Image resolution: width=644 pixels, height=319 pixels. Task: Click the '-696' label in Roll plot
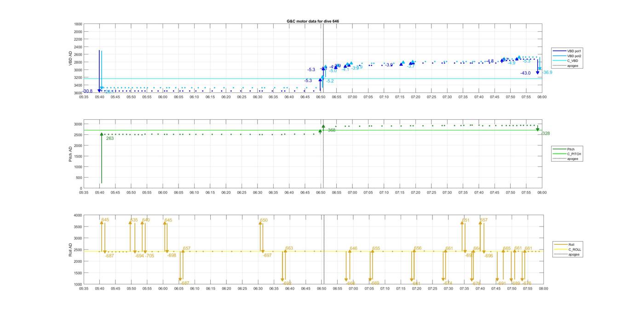[x=488, y=256]
